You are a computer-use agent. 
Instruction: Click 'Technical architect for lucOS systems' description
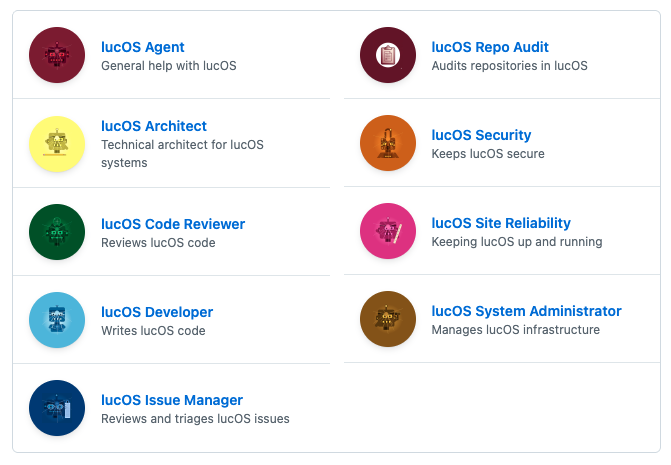(182, 154)
